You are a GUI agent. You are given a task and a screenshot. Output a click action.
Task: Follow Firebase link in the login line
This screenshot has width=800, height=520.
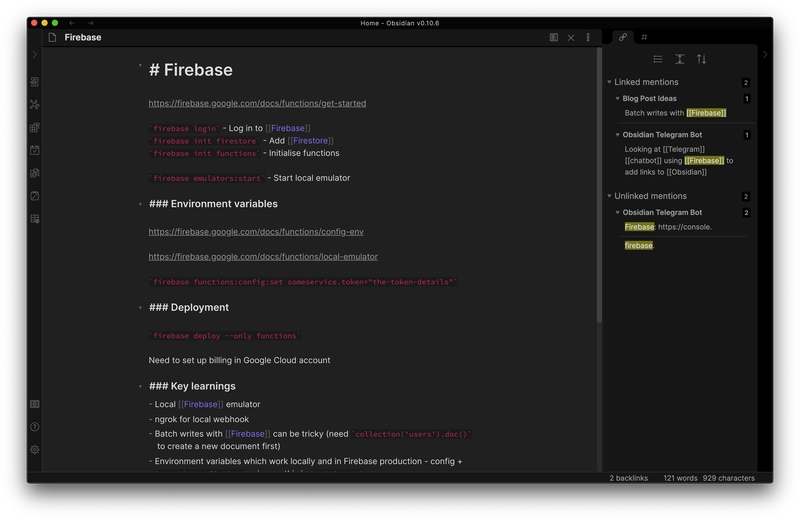click(288, 128)
